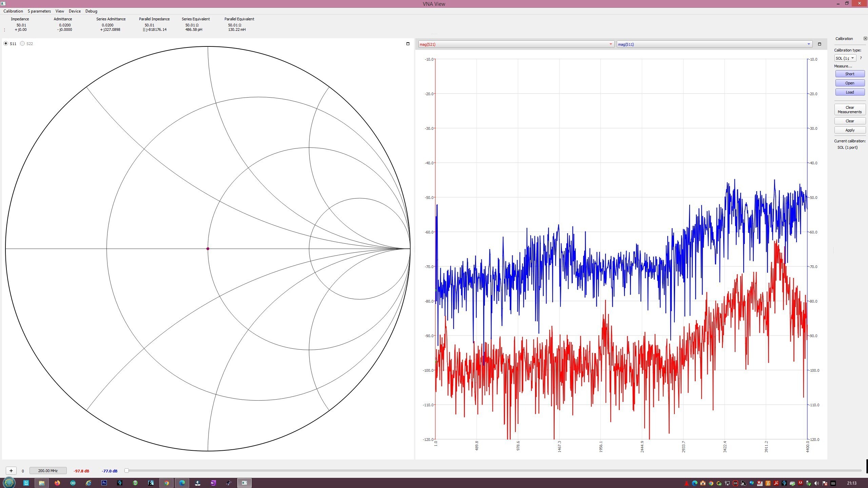Add a marker with the plus button
This screenshot has width=868, height=488.
pyautogui.click(x=11, y=471)
